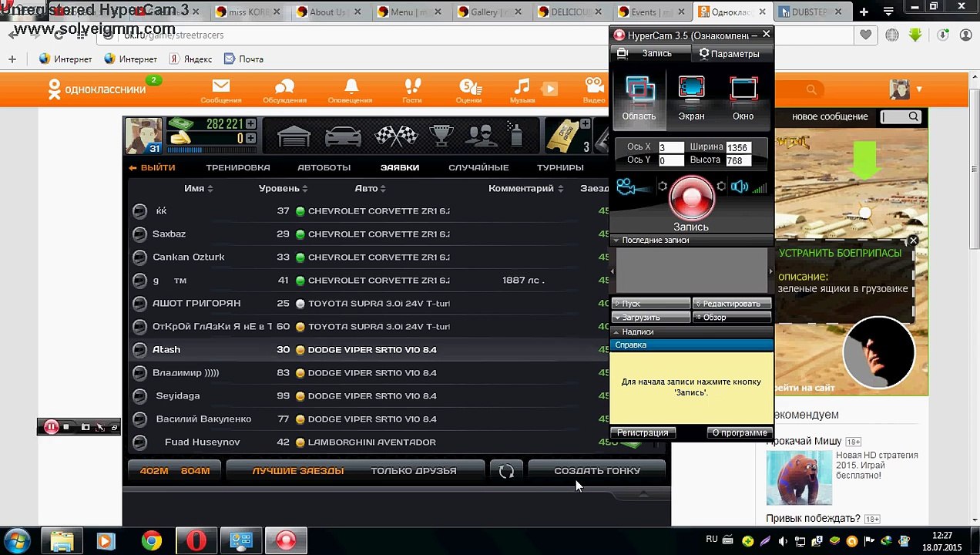Screen dimensions: 980x555
Task: Collapse the Последние записи section
Action: (x=616, y=240)
